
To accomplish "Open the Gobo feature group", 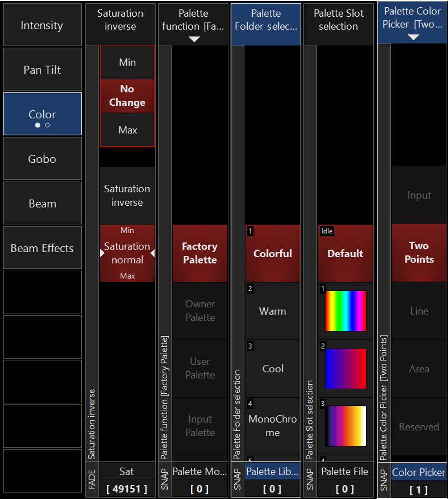I will 42,159.
